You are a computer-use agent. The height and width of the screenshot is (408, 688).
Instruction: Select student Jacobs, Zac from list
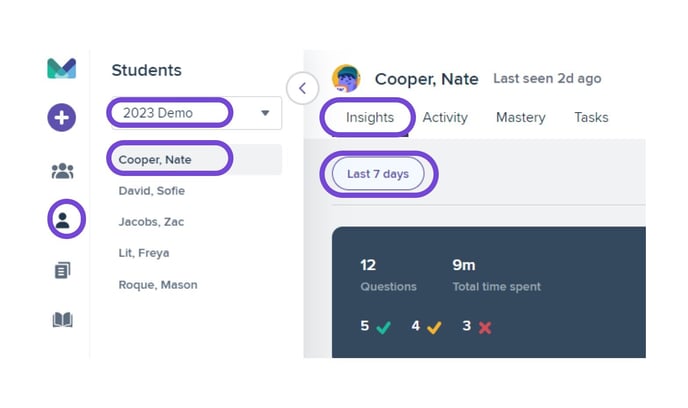coord(151,222)
